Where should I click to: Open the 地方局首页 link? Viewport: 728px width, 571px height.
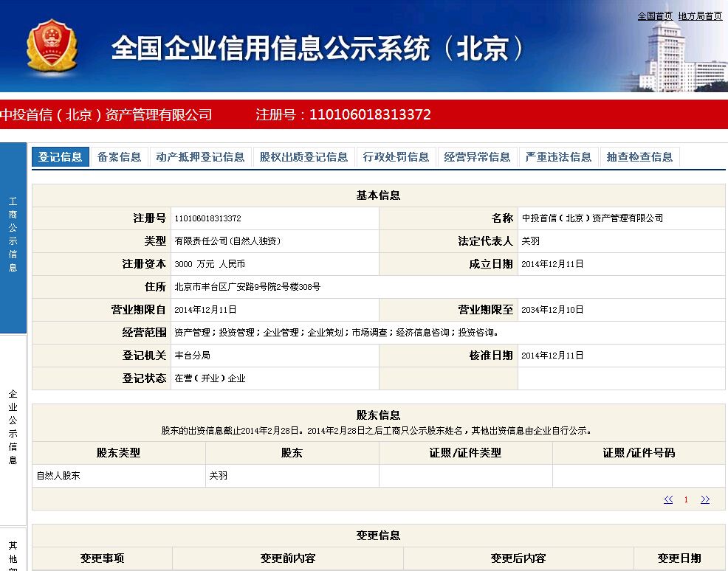700,16
